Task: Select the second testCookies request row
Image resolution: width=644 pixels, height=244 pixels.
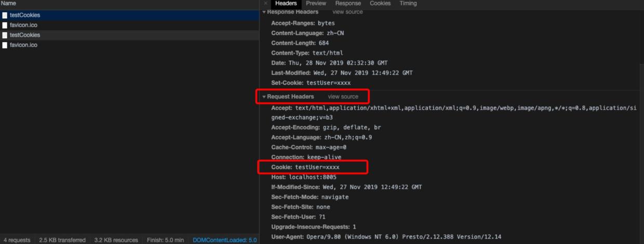Action: coord(25,35)
